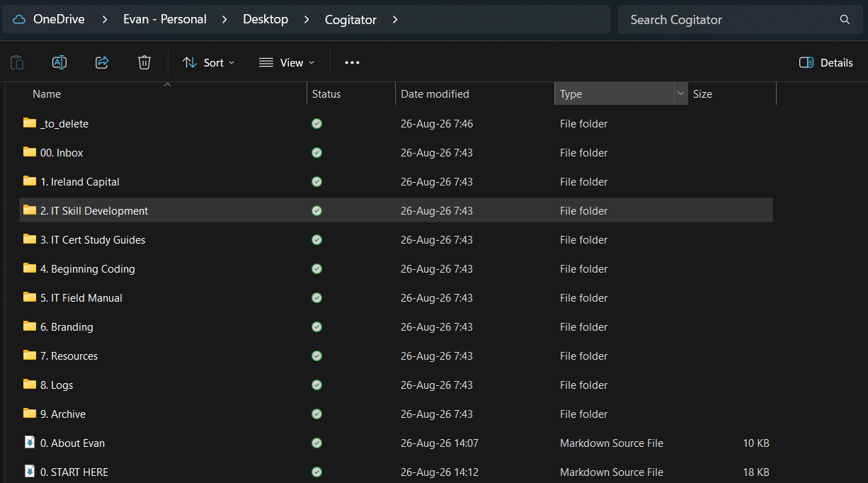Click the 26-Aug-26 7:46 date cell

click(437, 124)
